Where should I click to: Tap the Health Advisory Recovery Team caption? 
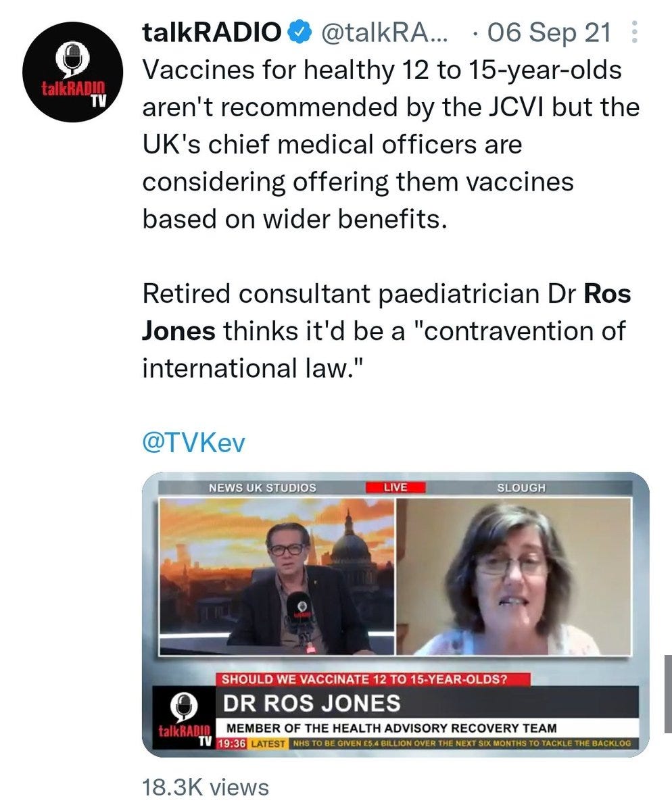(391, 728)
